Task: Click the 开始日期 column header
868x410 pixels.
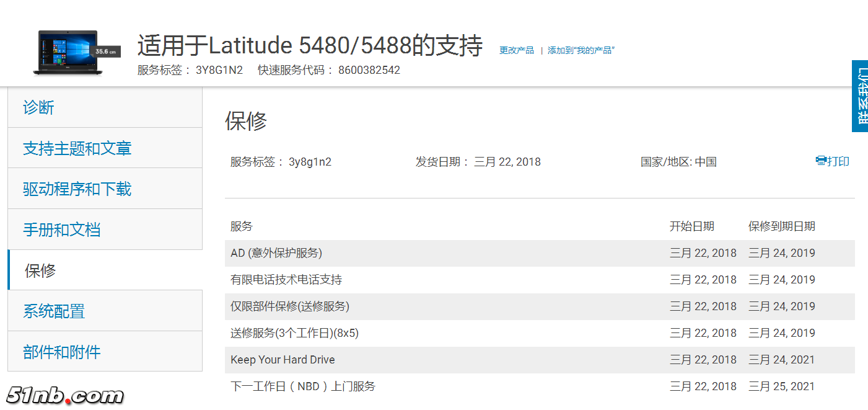Action: (691, 226)
